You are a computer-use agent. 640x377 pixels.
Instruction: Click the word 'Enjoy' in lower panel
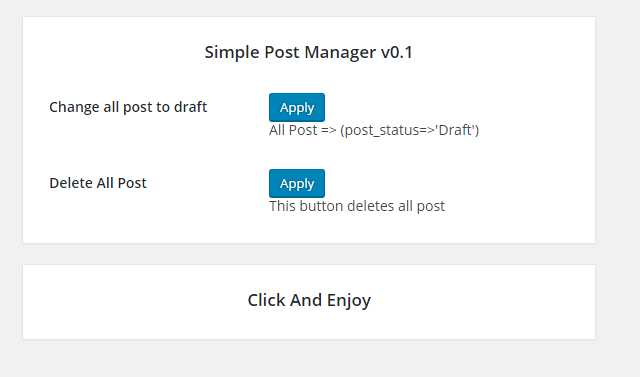pos(349,301)
